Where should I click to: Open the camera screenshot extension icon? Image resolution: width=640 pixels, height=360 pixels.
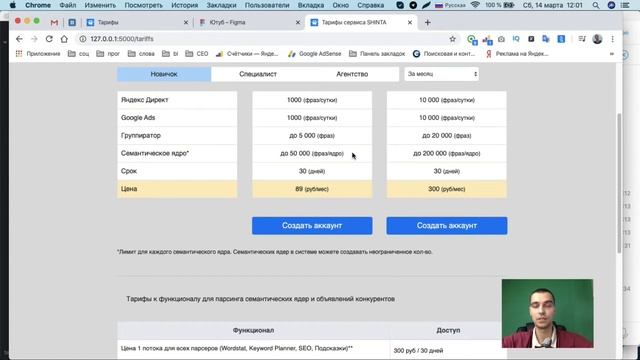click(501, 39)
